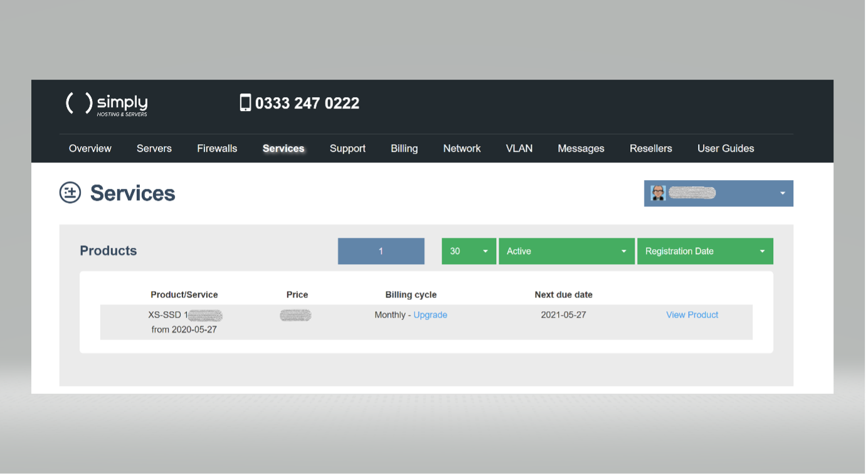
Task: Click the circular Services header icon
Action: [x=70, y=193]
